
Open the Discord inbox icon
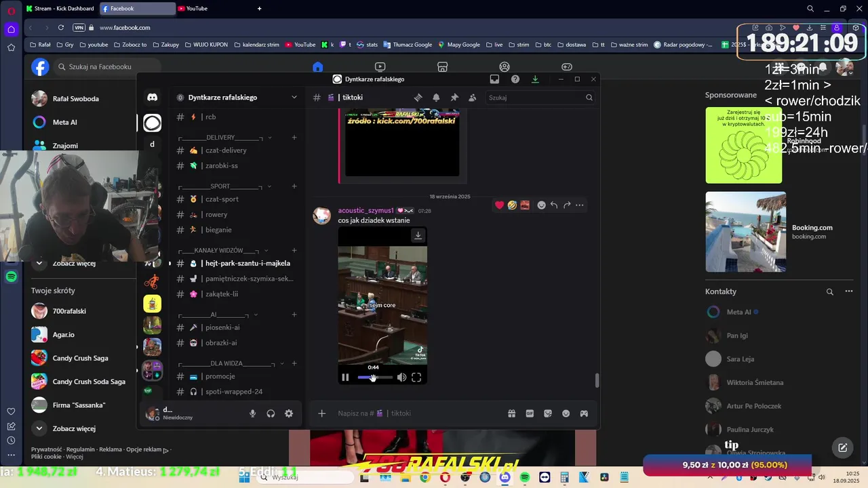tap(495, 79)
